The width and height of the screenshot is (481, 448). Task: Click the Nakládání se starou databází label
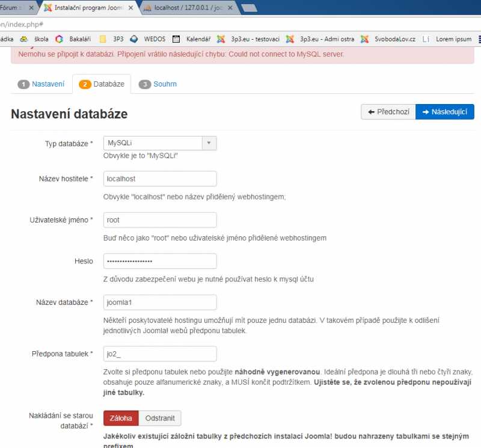pos(61,421)
